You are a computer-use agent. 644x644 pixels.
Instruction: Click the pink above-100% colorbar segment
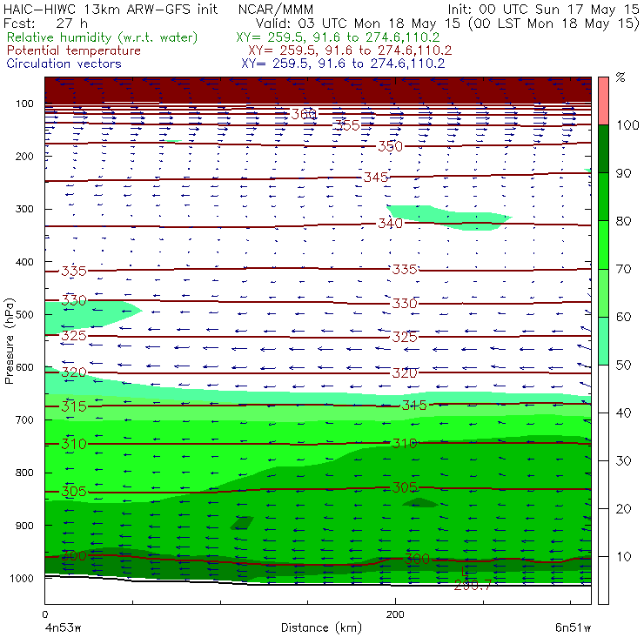coord(603,101)
